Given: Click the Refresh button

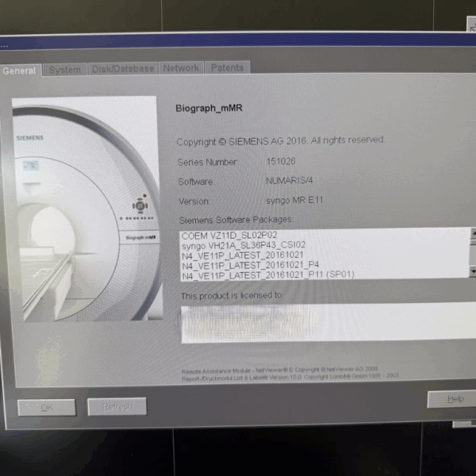Looking at the screenshot, I should point(117,406).
